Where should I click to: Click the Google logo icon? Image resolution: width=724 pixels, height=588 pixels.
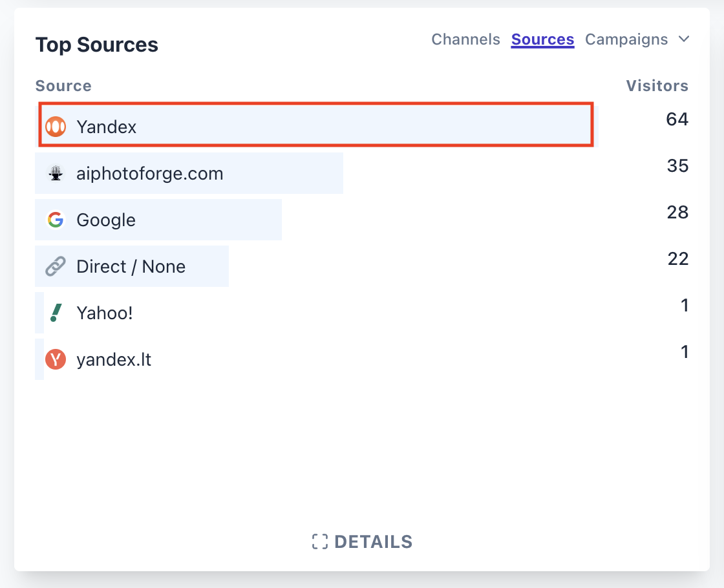tap(56, 220)
